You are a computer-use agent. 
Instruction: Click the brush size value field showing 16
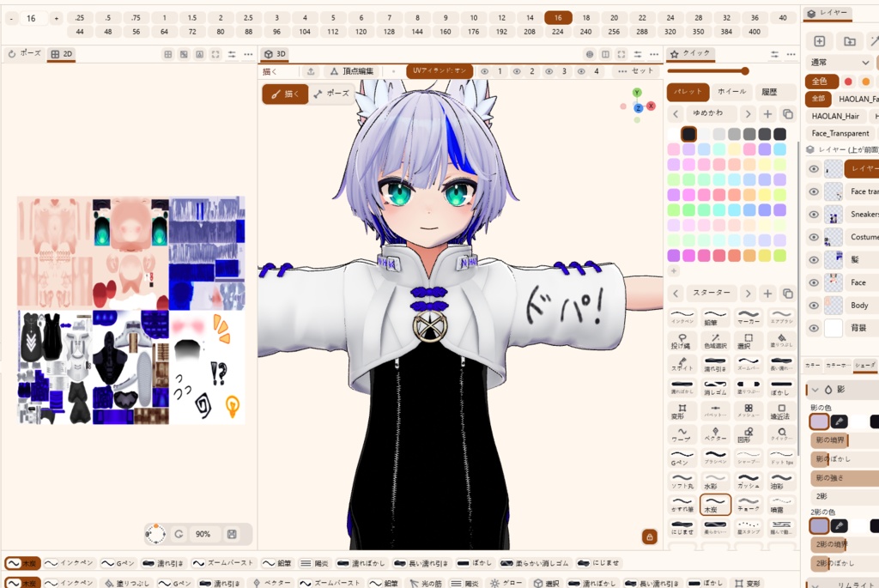click(x=32, y=19)
